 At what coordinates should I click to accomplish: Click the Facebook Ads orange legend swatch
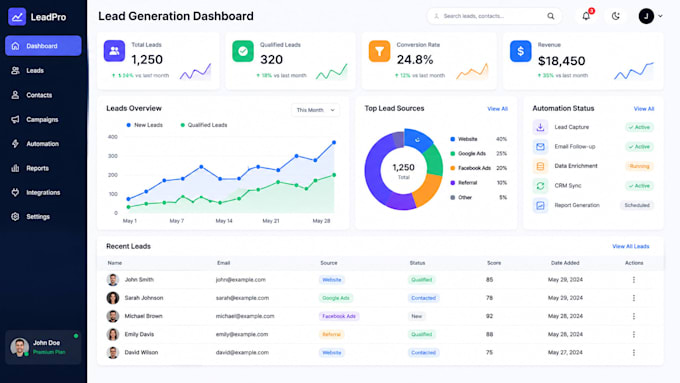coord(453,168)
